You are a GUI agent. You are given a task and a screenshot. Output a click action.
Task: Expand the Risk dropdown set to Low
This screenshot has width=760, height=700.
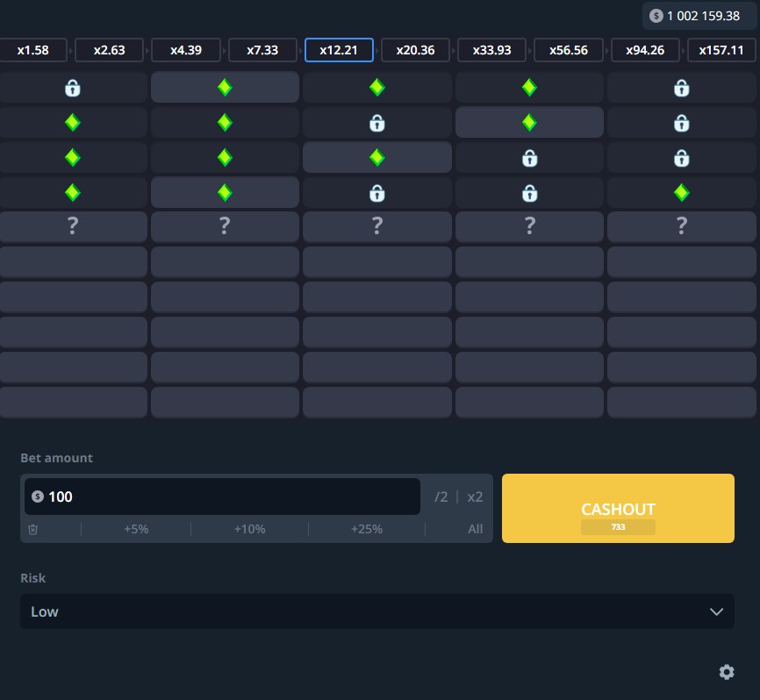click(376, 611)
